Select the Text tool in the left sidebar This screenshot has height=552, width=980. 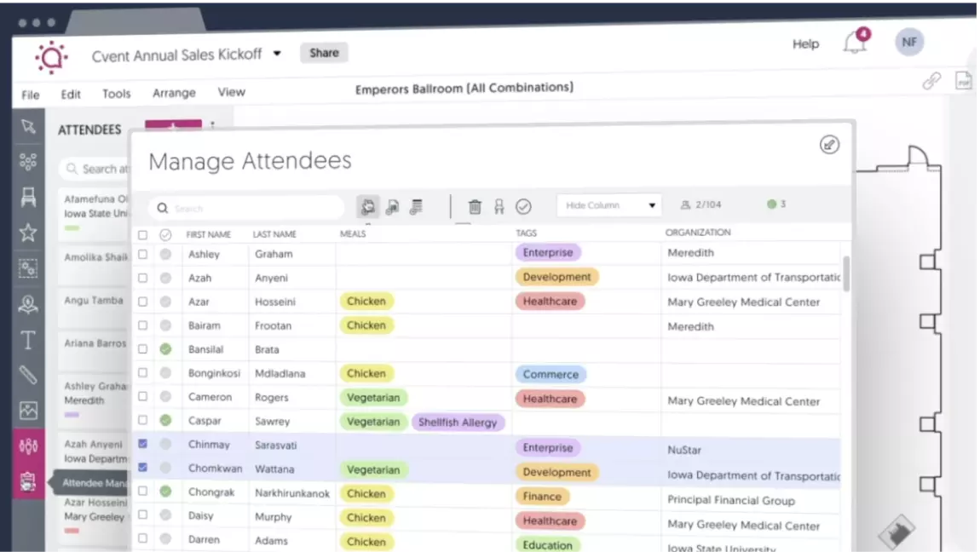pos(28,340)
